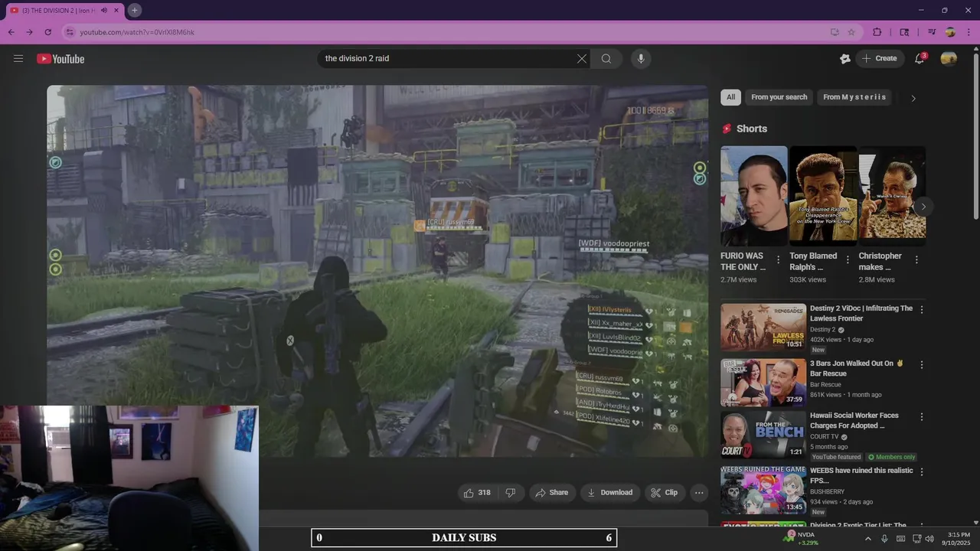The width and height of the screenshot is (980, 551).
Task: Open YouTube notifications bell
Action: coord(920,58)
